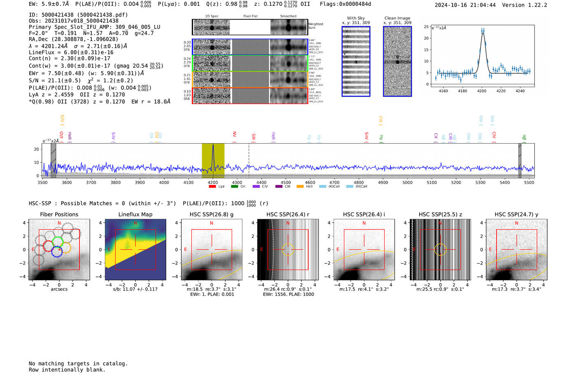Open the With Sky cutout image
This screenshot has height=392, width=576.
[356, 61]
